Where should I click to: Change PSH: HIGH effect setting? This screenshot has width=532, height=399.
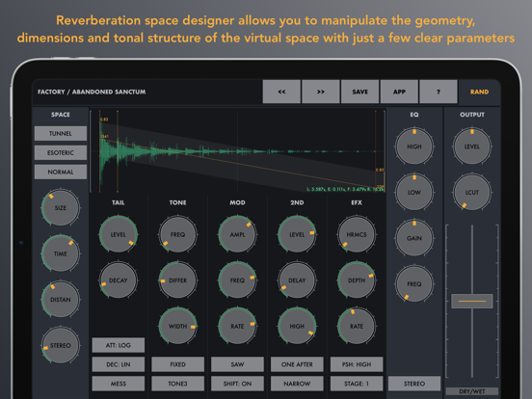[x=357, y=364]
